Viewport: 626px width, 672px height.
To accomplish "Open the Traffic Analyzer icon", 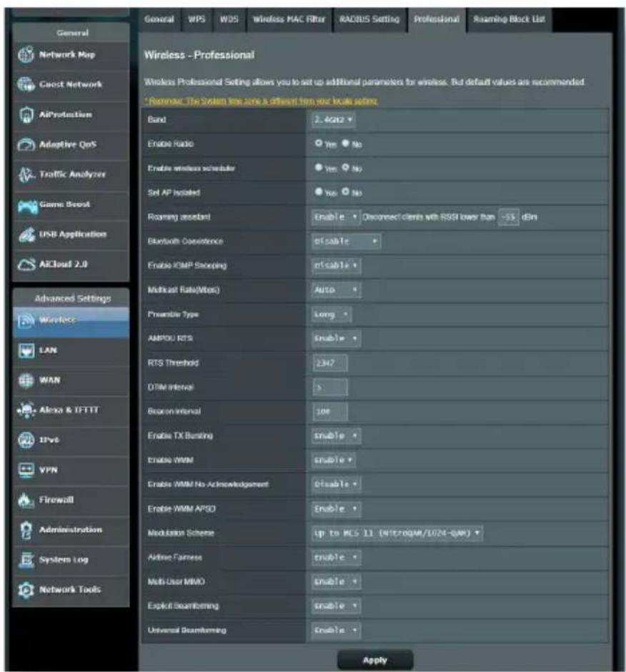I will tap(26, 174).
